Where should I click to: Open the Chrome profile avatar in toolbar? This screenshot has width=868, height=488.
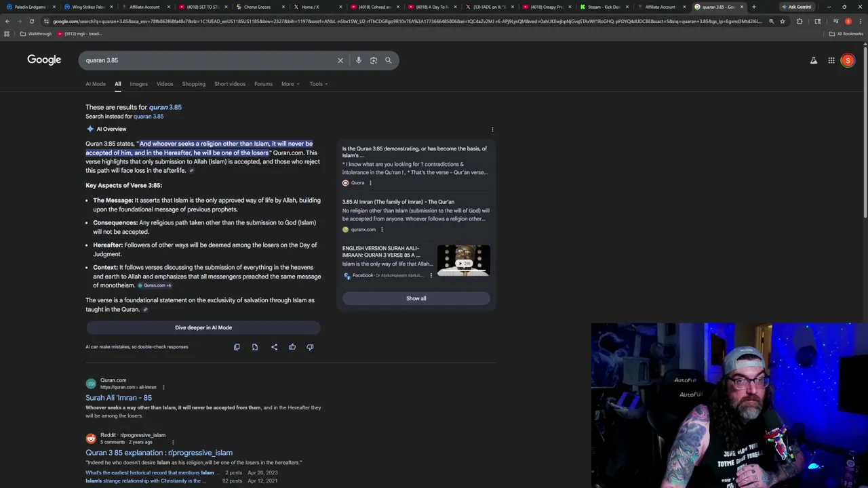click(848, 21)
